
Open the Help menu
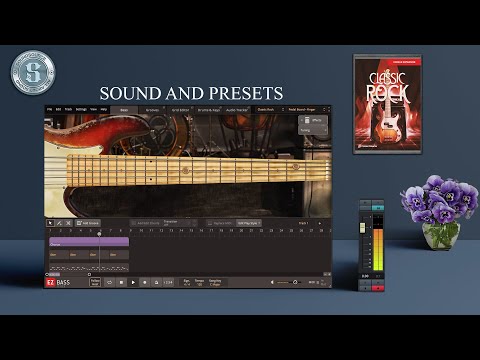tap(104, 109)
